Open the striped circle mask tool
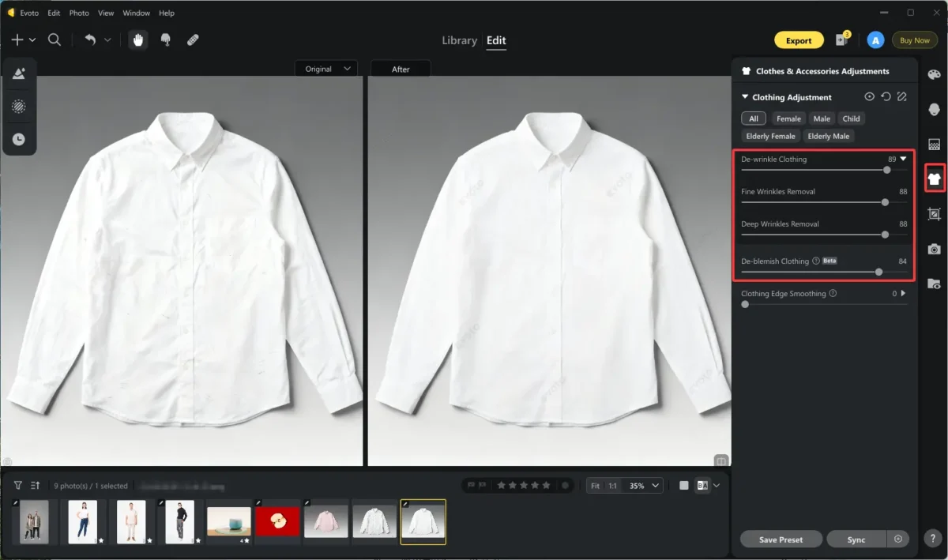Viewport: 948px width, 560px height. coord(19,106)
